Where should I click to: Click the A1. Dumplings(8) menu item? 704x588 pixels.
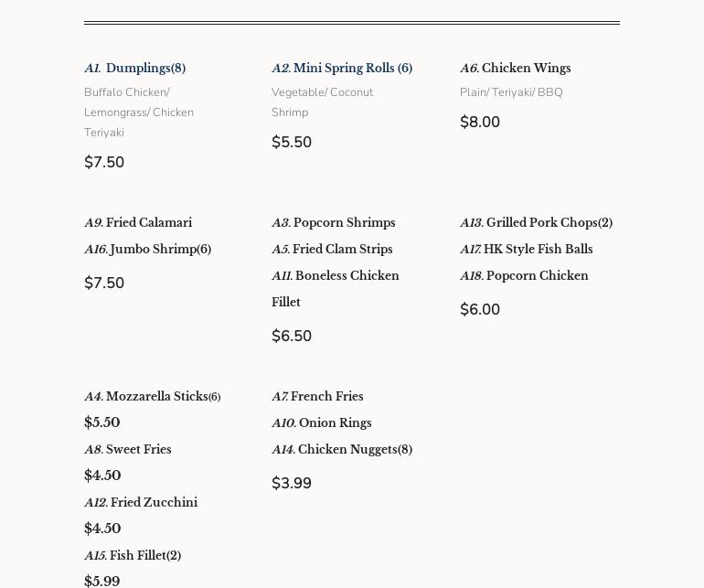tap(134, 69)
